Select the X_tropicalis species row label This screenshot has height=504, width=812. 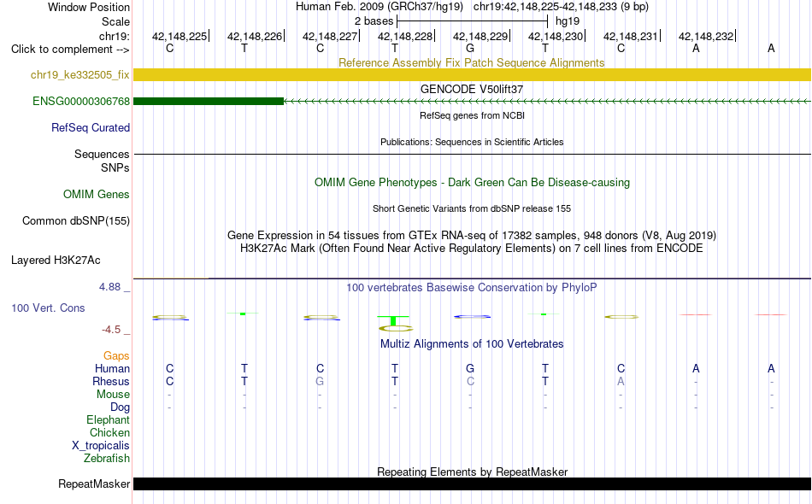[101, 446]
